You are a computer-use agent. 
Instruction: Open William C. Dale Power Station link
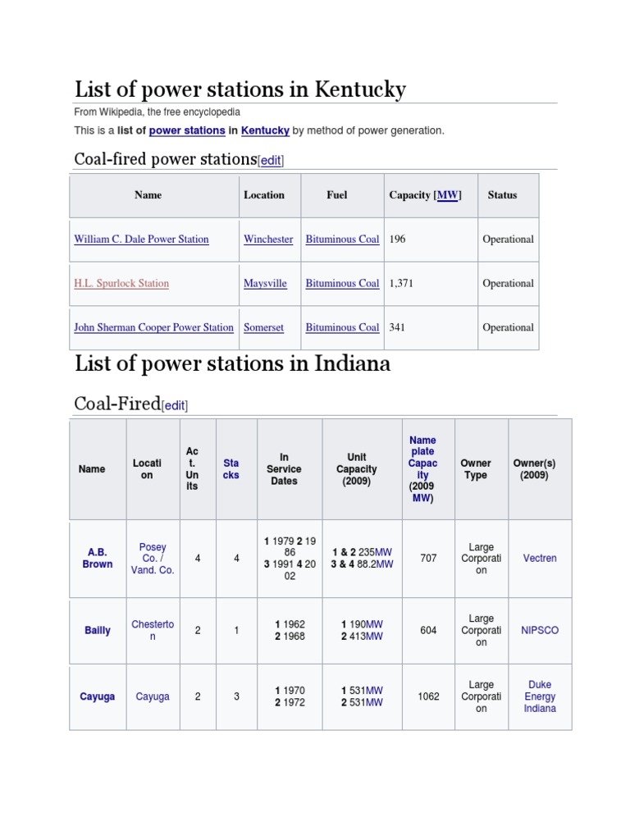point(141,240)
